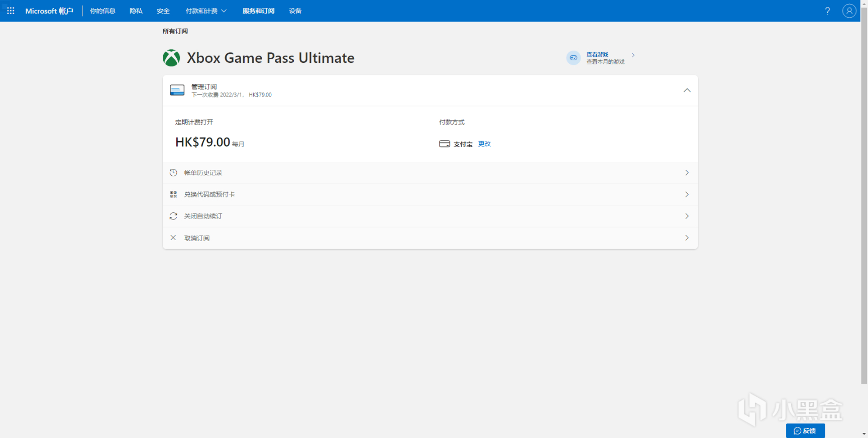Expand the 兑换代码或预付卡 row chevron
This screenshot has width=868, height=438.
click(687, 194)
